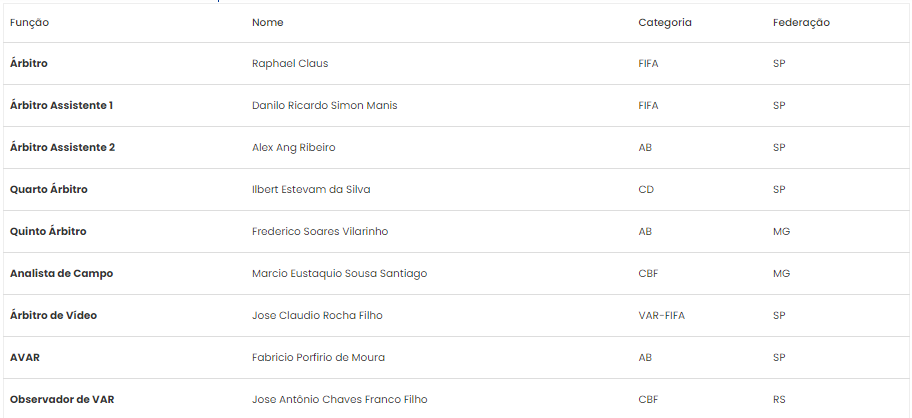Select Jose Claudio Rocha Filho
Screen dimensions: 912x418
(x=317, y=315)
